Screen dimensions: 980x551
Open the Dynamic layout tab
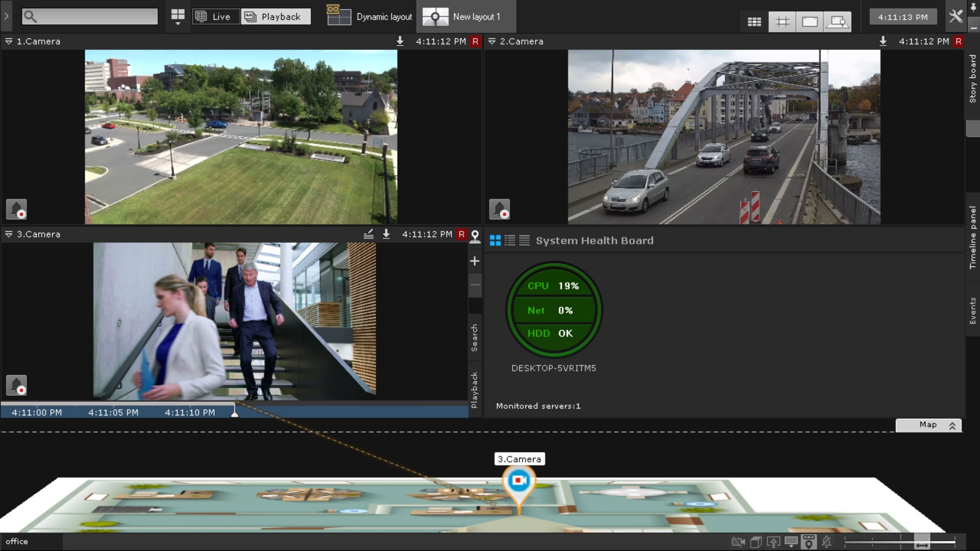point(370,16)
